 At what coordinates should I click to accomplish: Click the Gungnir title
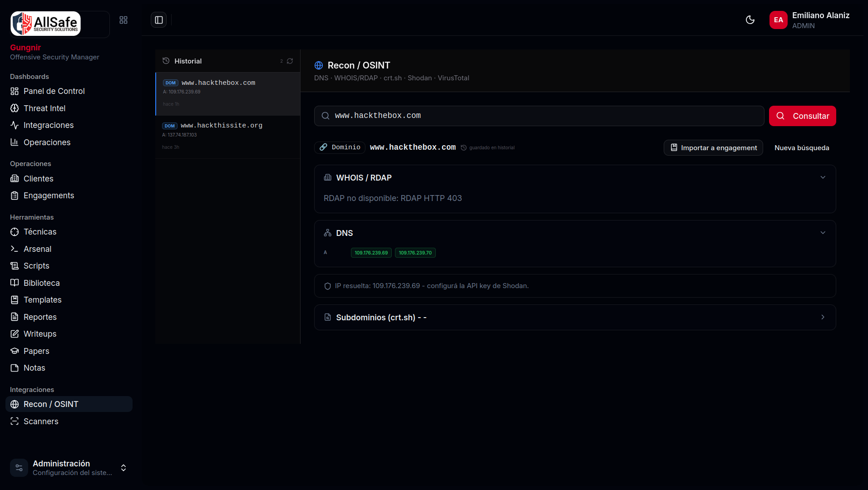[x=25, y=48]
